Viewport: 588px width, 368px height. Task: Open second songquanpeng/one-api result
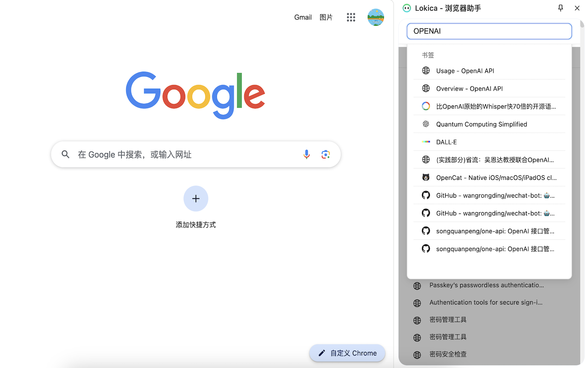(x=489, y=249)
